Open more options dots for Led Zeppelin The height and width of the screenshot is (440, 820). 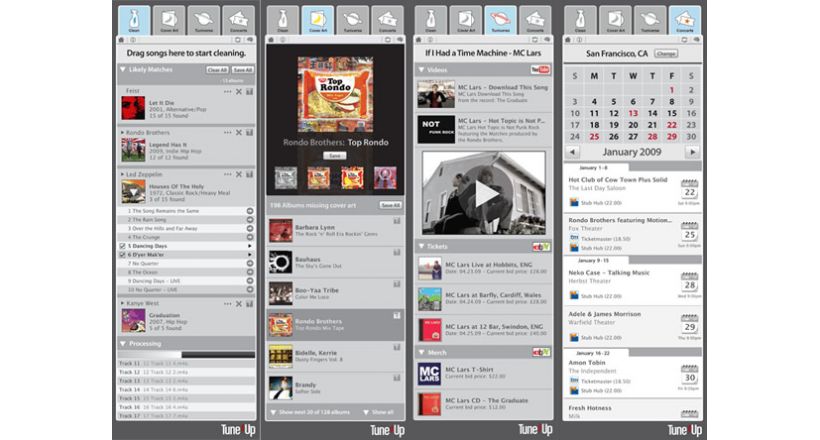pos(227,175)
